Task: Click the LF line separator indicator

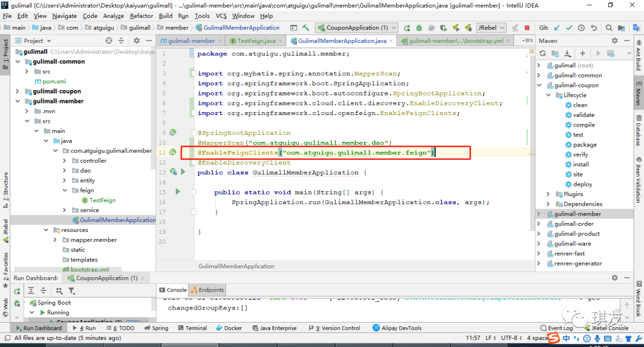Action: point(490,338)
